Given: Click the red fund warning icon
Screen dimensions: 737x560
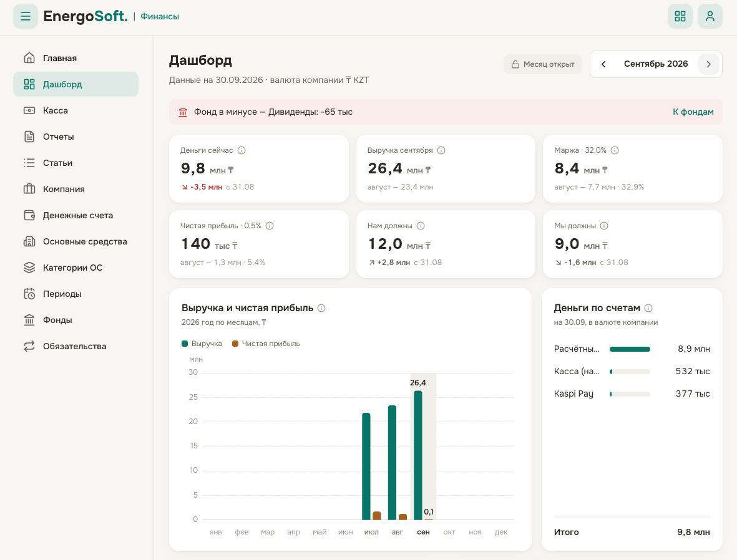Looking at the screenshot, I should coord(183,112).
